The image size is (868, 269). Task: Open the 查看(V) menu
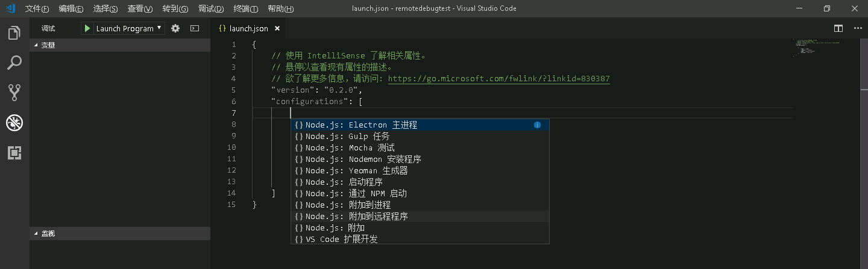click(x=140, y=8)
